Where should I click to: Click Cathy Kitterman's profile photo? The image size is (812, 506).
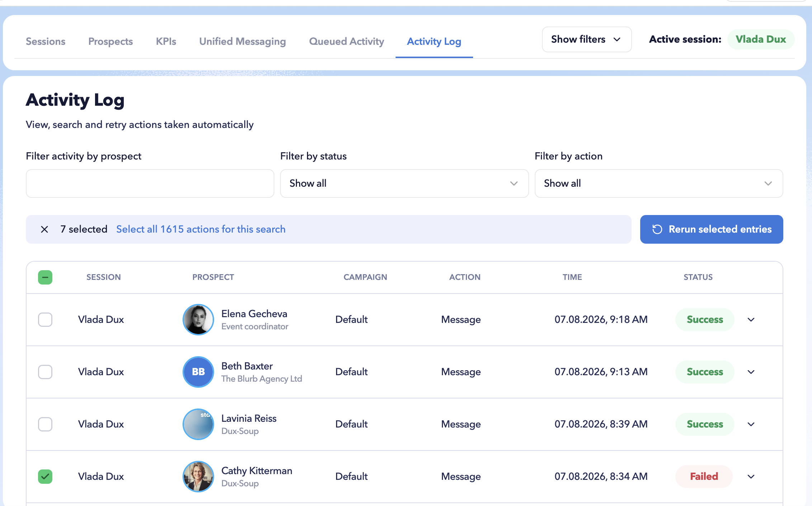(198, 477)
